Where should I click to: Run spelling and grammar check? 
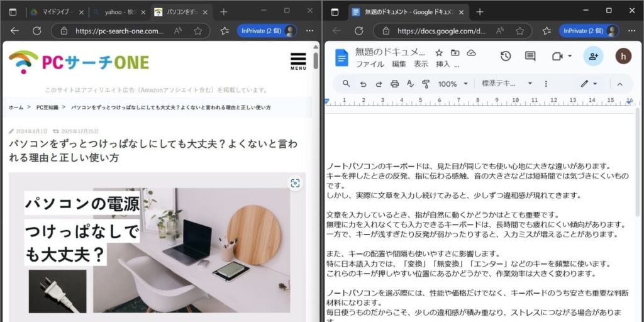pos(410,84)
